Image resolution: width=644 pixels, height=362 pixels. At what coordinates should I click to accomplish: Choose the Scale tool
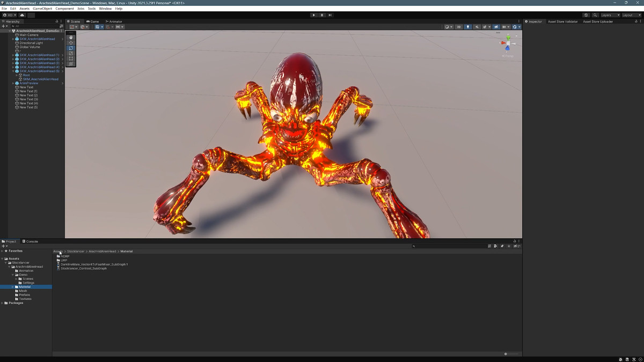click(x=71, y=54)
